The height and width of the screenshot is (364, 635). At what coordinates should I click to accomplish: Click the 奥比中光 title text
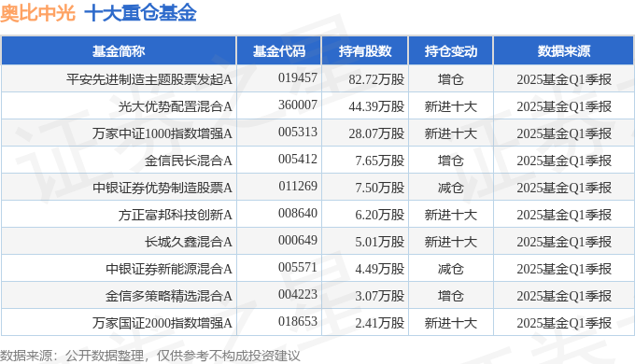click(x=37, y=12)
